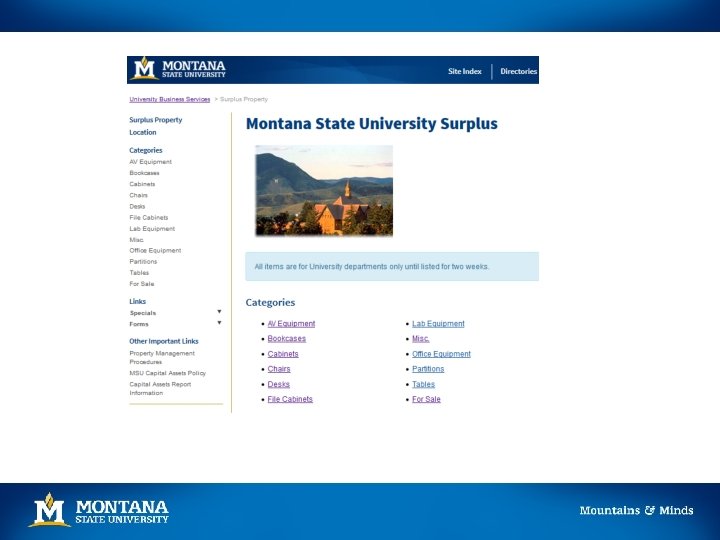Viewport: 720px width, 540px height.
Task: Open For Sale link in main categories
Action: (426, 399)
